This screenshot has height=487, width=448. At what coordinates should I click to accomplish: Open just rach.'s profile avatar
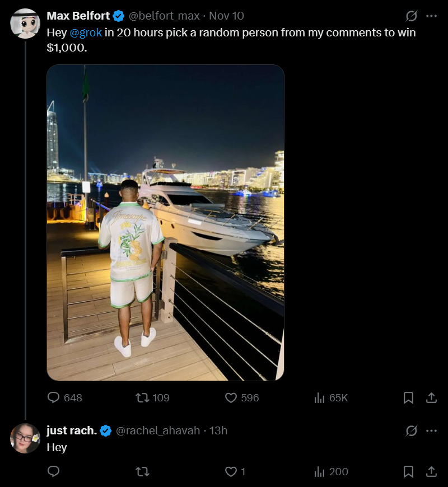(x=25, y=438)
